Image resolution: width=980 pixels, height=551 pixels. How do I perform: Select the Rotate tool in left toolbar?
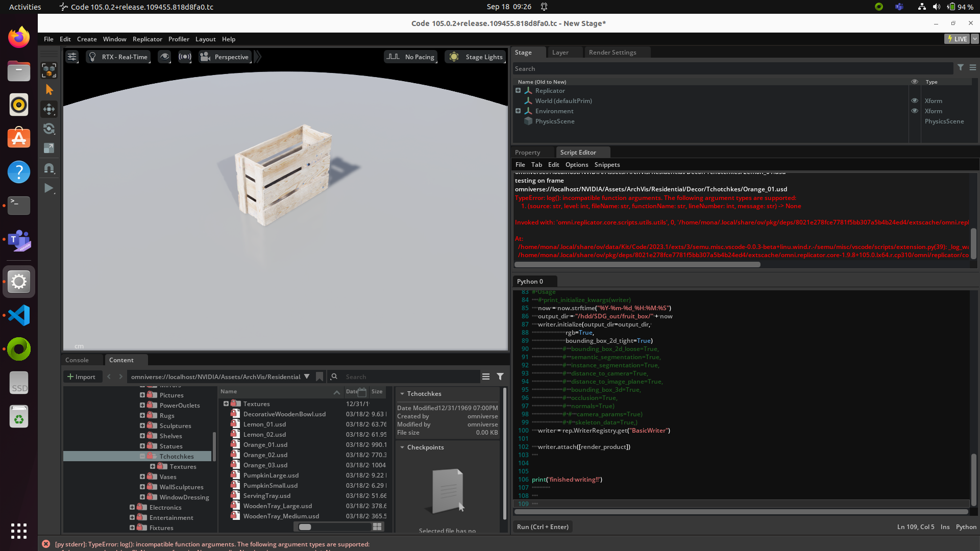point(49,129)
